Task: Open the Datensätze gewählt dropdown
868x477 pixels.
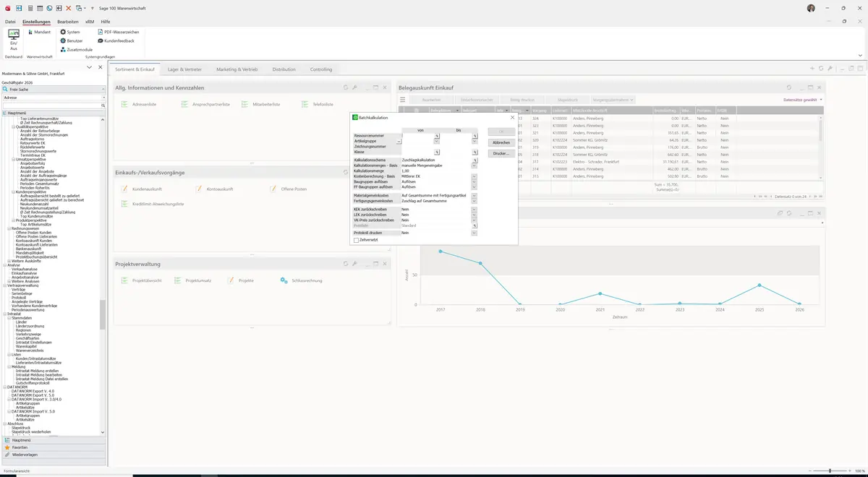Action: [x=803, y=100]
